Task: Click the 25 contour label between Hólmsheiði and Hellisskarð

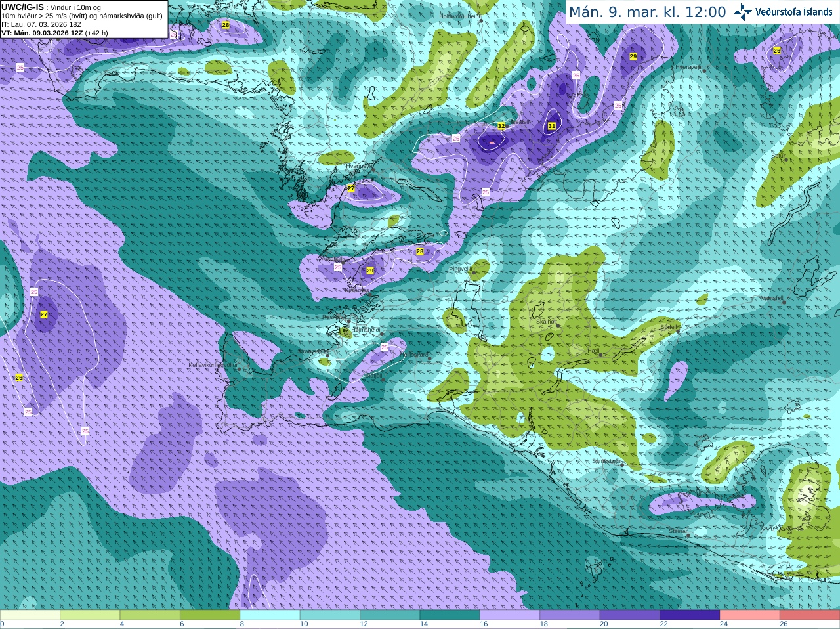Action: pos(385,347)
